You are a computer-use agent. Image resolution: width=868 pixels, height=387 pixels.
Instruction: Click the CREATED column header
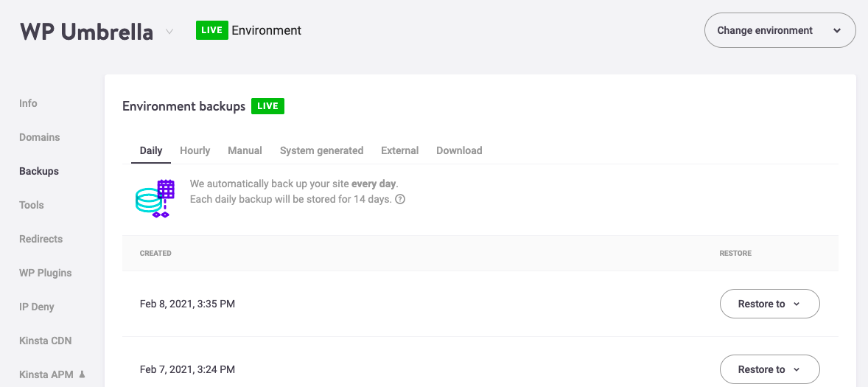[155, 254]
